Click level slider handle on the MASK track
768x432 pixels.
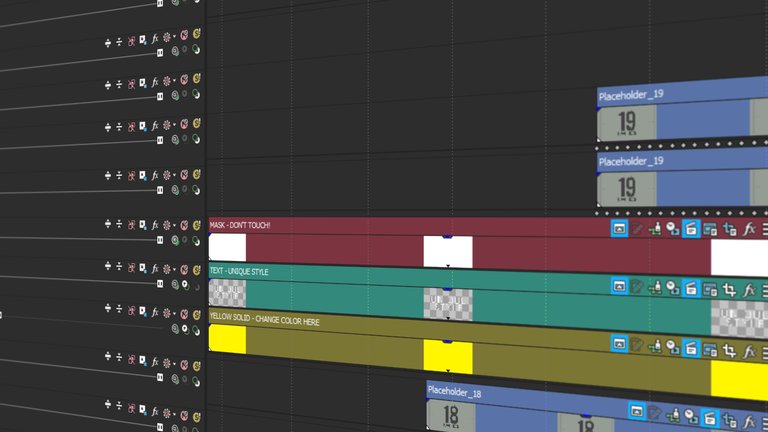160,240
